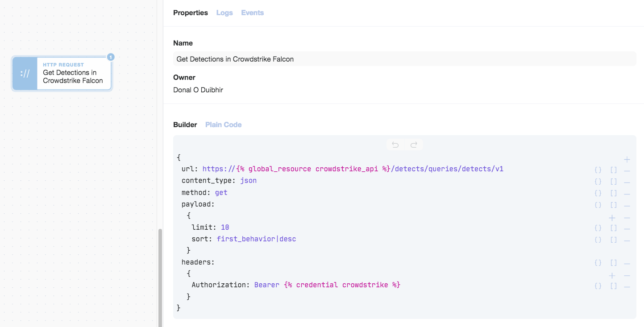Convert method row to array

(x=614, y=193)
